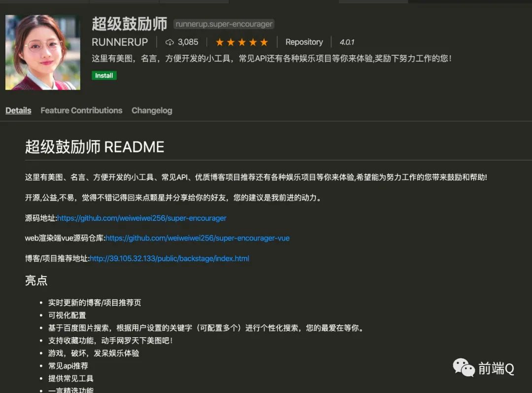Click the third rating star

coord(242,42)
